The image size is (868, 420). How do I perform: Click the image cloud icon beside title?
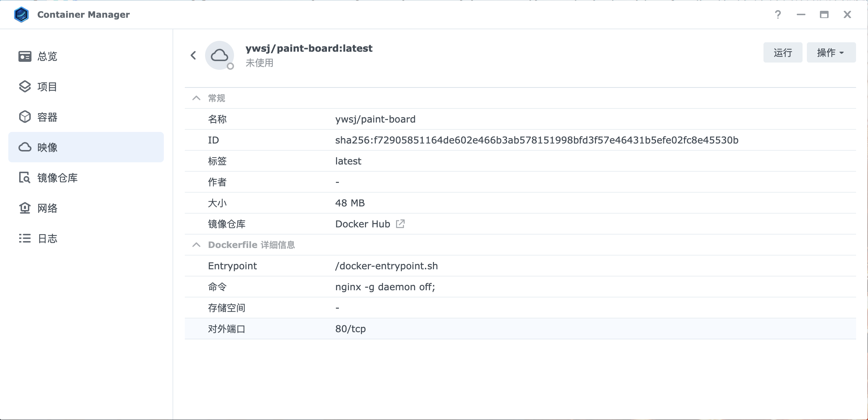[x=220, y=55]
